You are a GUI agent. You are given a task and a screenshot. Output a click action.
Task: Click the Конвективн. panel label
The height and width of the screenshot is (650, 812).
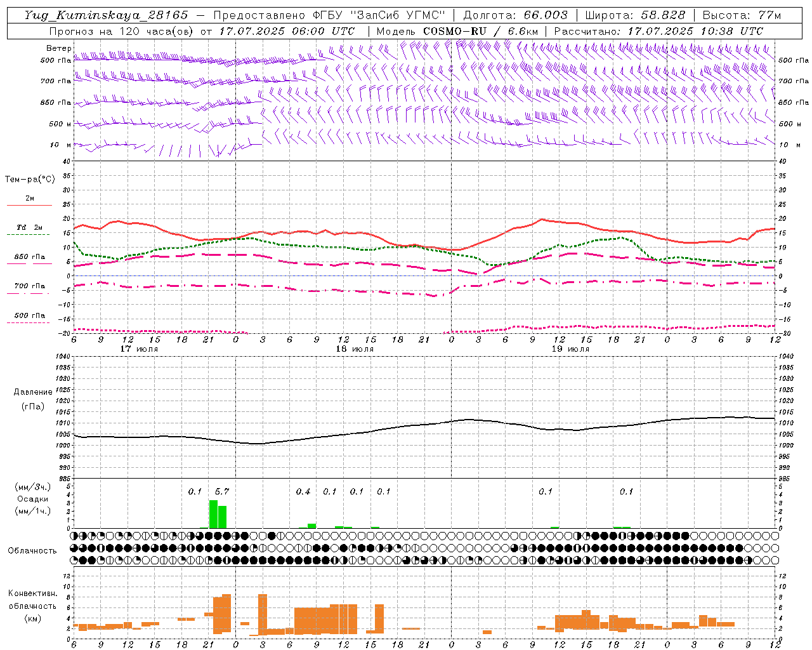point(32,594)
